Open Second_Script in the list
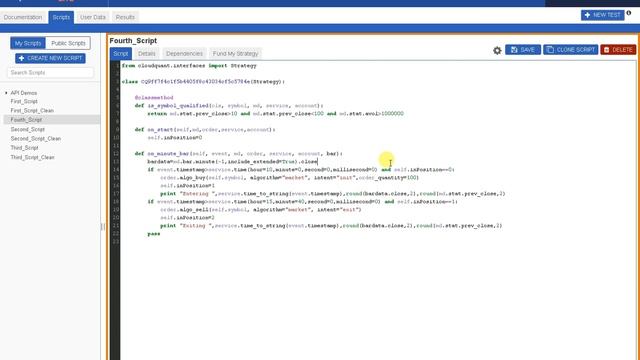 pyautogui.click(x=28, y=129)
